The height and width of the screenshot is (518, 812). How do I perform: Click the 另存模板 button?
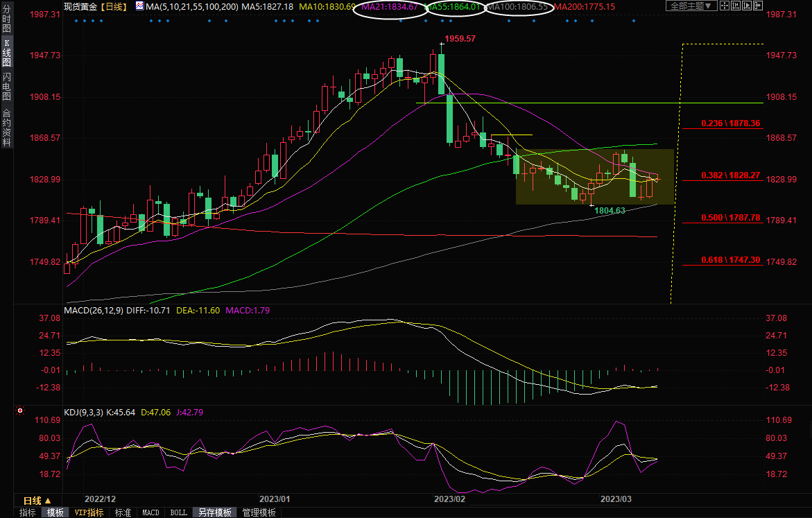click(215, 512)
